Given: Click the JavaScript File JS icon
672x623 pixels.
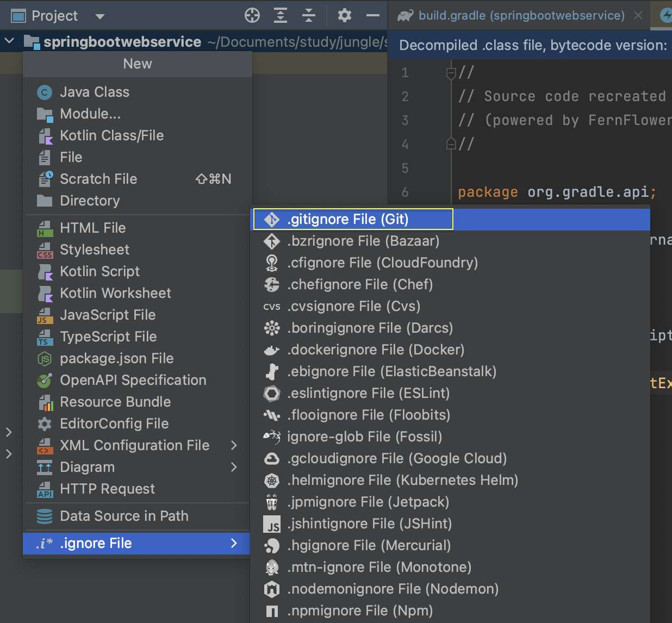Looking at the screenshot, I should [x=45, y=315].
